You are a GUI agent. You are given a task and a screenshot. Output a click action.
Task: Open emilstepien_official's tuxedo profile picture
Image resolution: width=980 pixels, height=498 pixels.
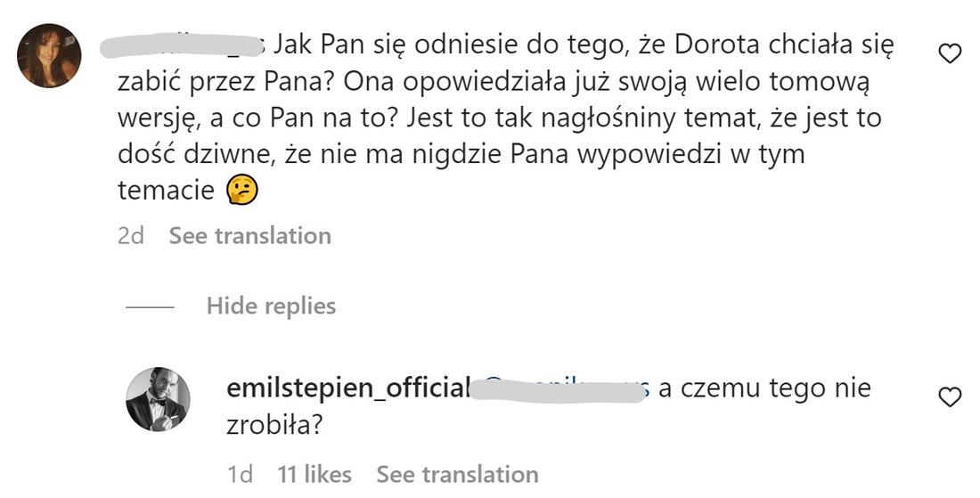(x=158, y=398)
